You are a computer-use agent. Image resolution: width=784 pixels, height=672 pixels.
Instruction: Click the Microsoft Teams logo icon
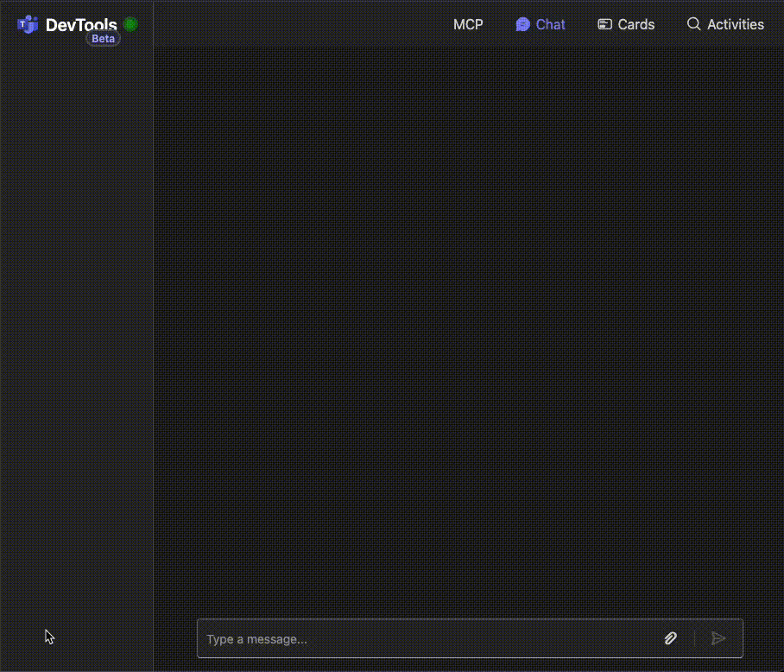[x=28, y=24]
